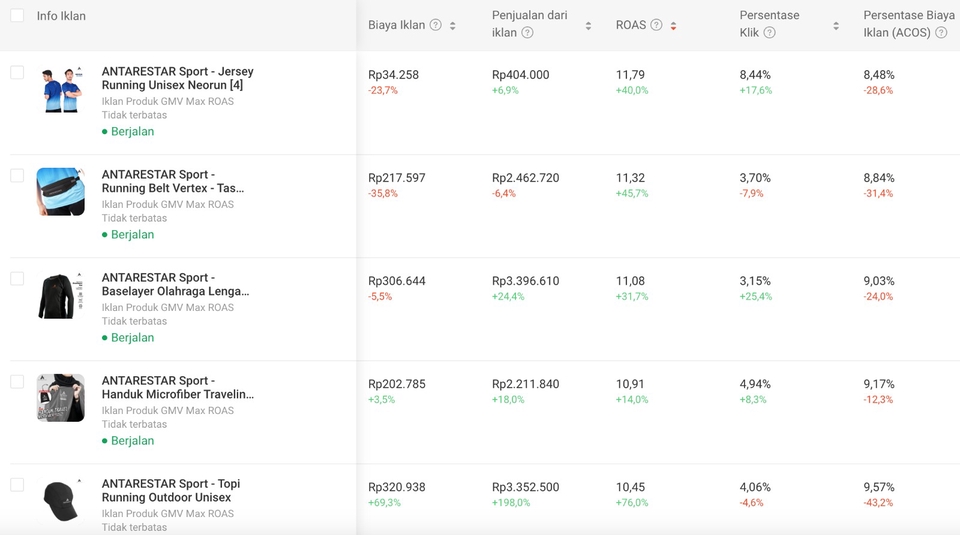Click the ROAS column header label
The width and height of the screenshot is (960, 535).
(631, 25)
